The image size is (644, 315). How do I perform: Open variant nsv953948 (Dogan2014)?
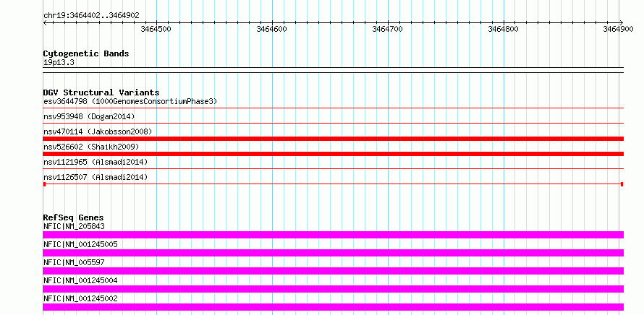pos(89,116)
